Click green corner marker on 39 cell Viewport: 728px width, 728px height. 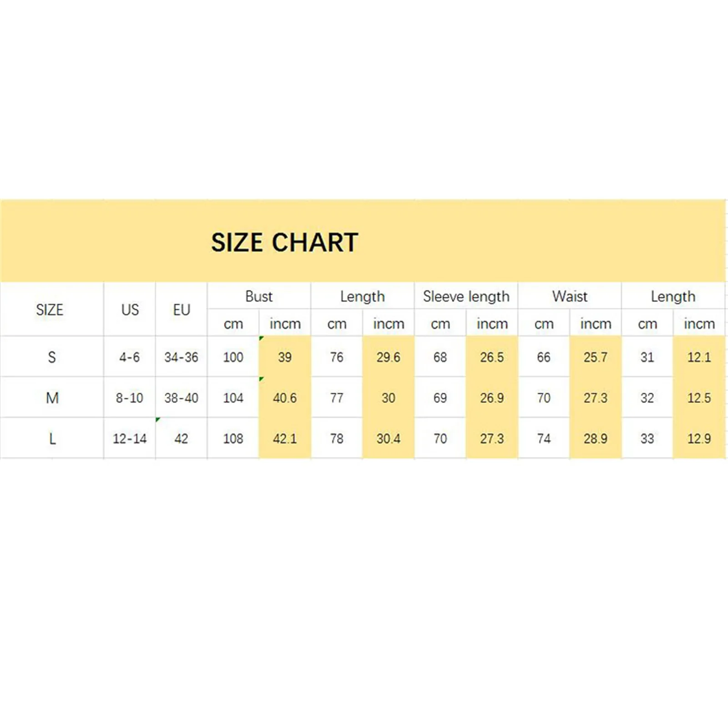[261, 338]
